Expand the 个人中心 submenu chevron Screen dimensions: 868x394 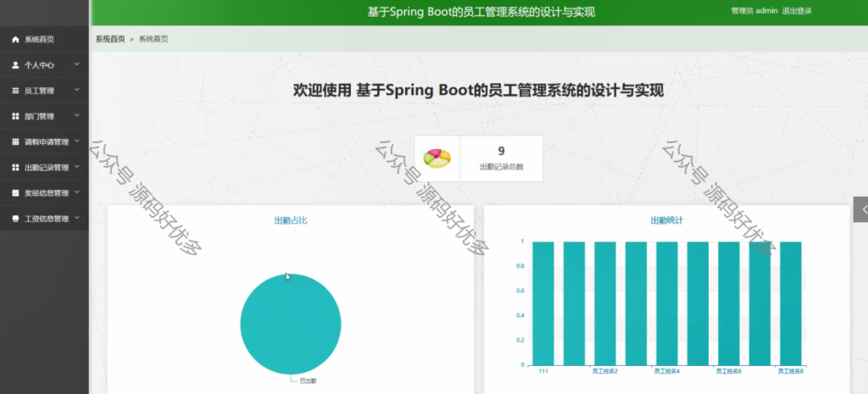point(77,64)
